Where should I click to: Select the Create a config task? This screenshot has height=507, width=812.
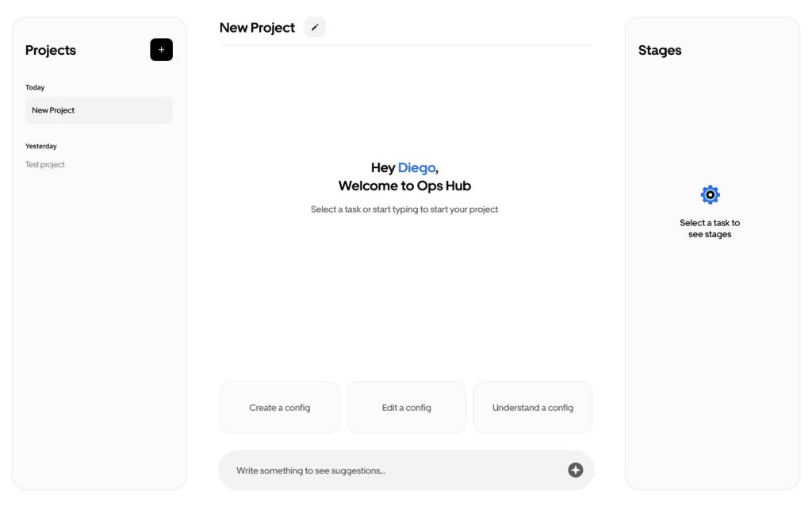point(279,408)
